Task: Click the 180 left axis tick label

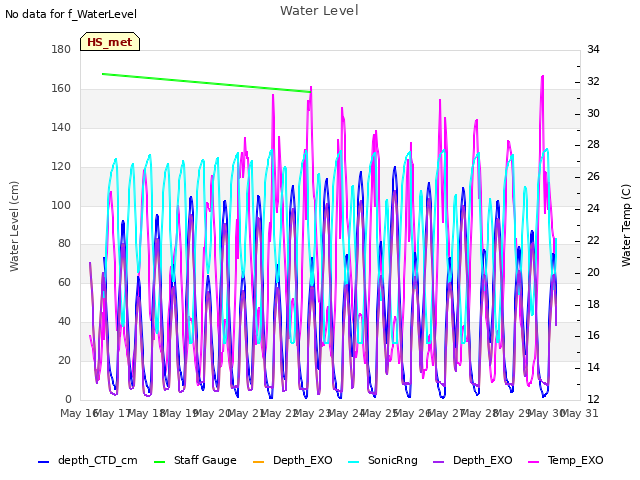Action: tap(61, 49)
